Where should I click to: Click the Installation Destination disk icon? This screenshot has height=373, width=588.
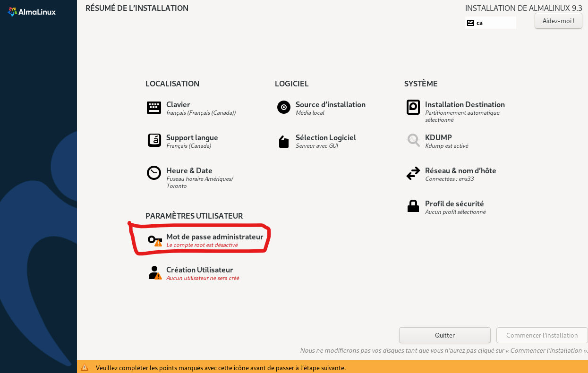(x=413, y=107)
